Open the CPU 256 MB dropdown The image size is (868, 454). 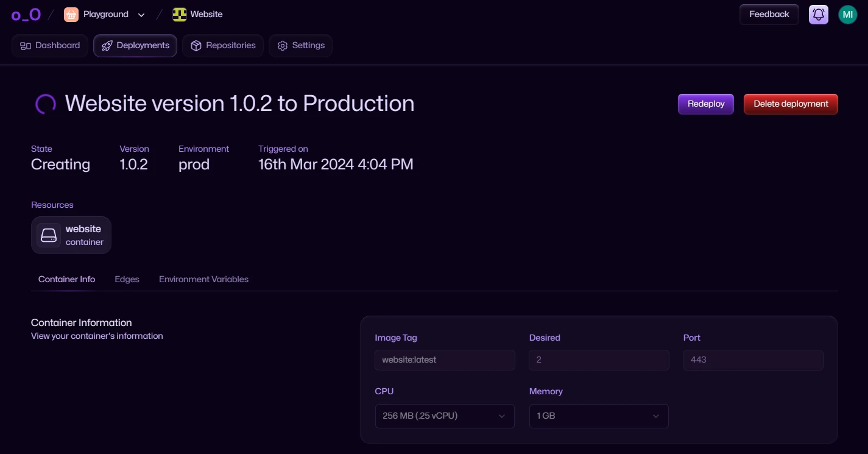(x=445, y=416)
